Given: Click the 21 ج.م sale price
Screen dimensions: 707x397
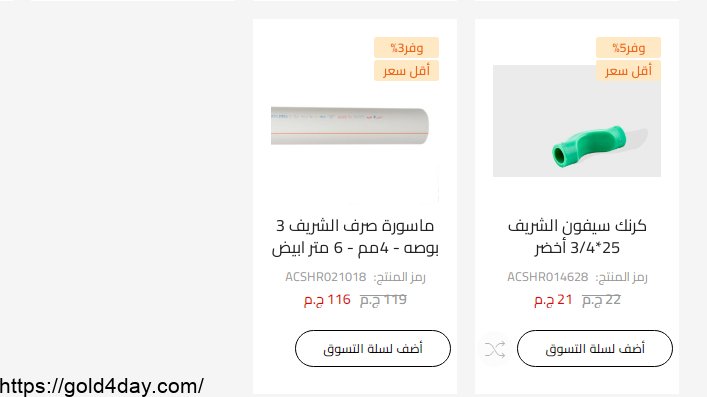Looking at the screenshot, I should tap(553, 300).
